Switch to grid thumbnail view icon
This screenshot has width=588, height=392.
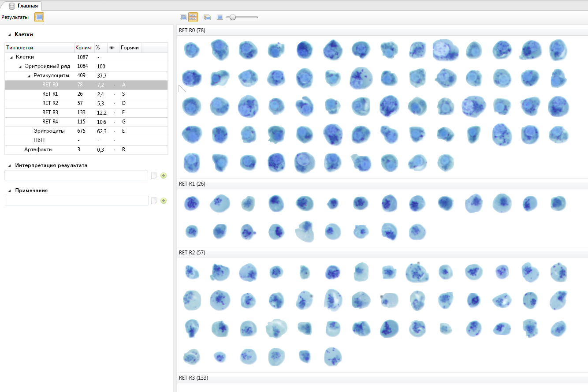tap(193, 17)
